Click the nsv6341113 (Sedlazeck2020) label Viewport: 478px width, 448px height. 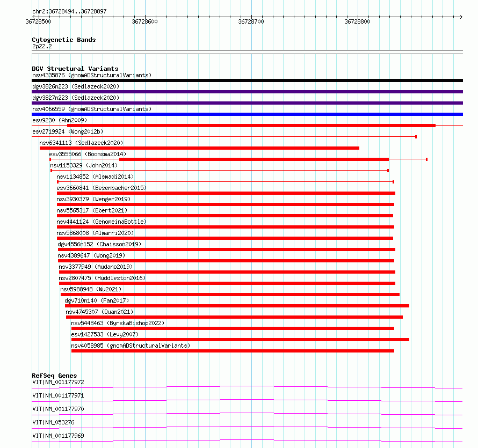pos(81,143)
